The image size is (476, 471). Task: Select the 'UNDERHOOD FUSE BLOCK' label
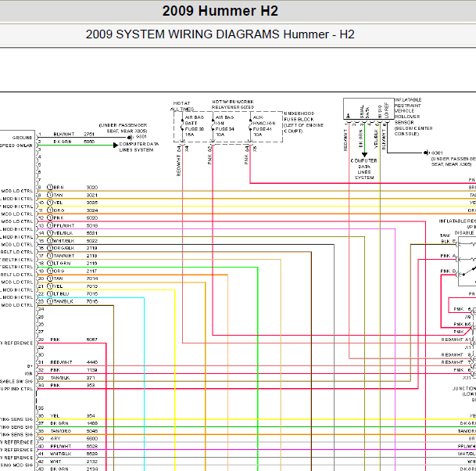coord(299,117)
